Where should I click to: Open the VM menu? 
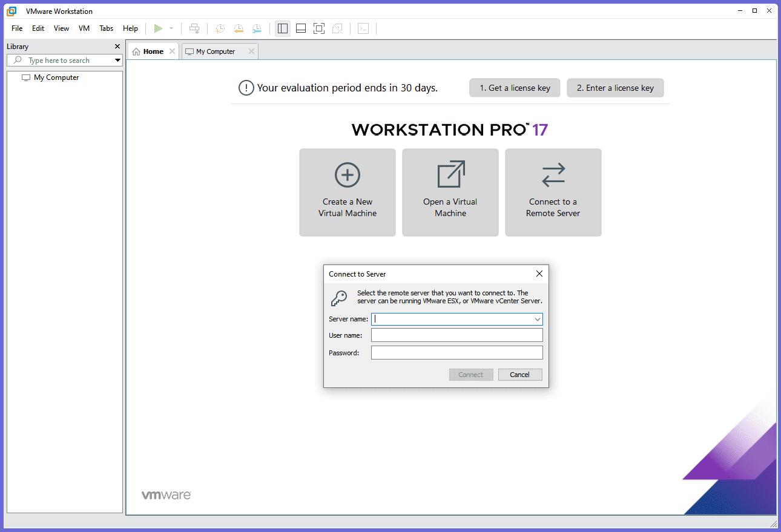[84, 28]
